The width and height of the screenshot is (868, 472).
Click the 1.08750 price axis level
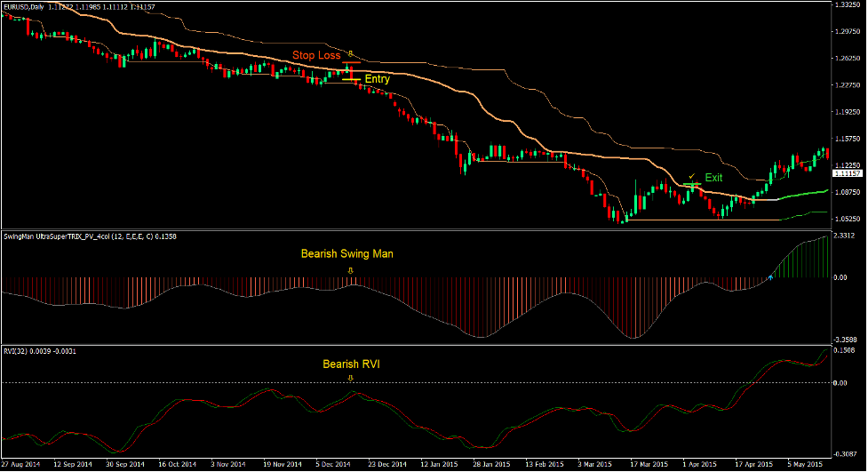[848, 192]
